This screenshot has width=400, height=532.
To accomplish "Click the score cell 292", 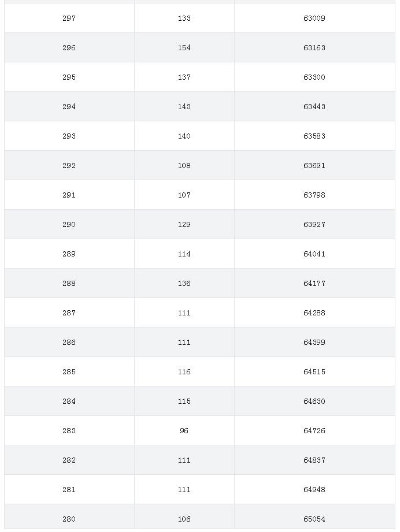I will point(69,166).
